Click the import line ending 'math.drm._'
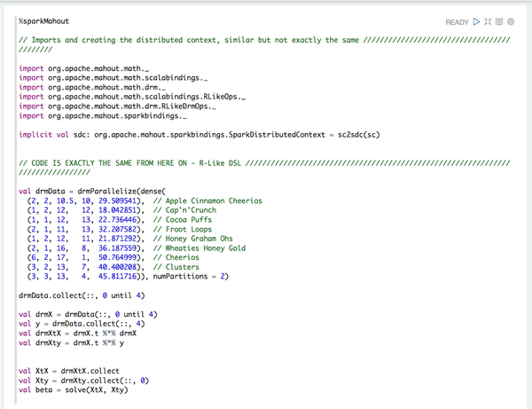This screenshot has width=532, height=409. click(x=92, y=88)
